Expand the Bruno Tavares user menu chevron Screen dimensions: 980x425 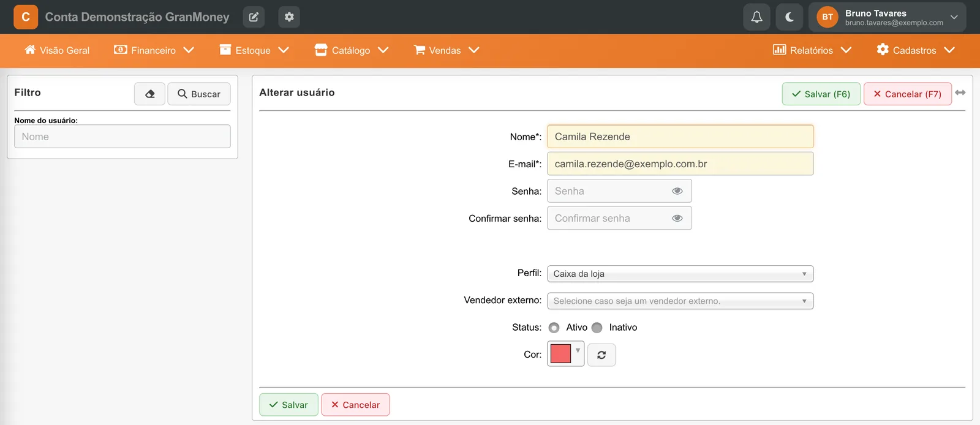954,17
